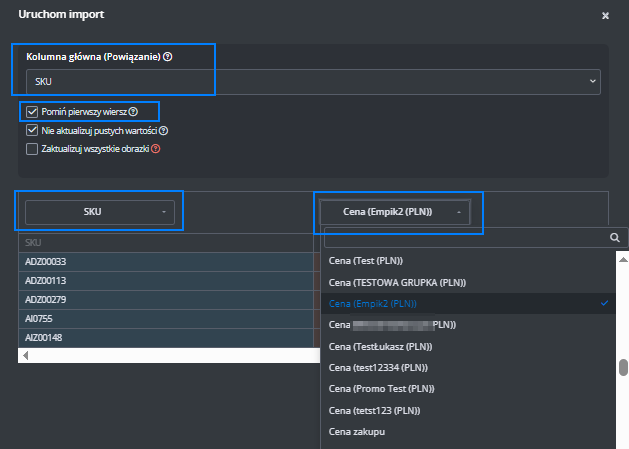
Task: Uncheck Pomiń pierwszy wiersz checkbox
Action: (x=32, y=111)
